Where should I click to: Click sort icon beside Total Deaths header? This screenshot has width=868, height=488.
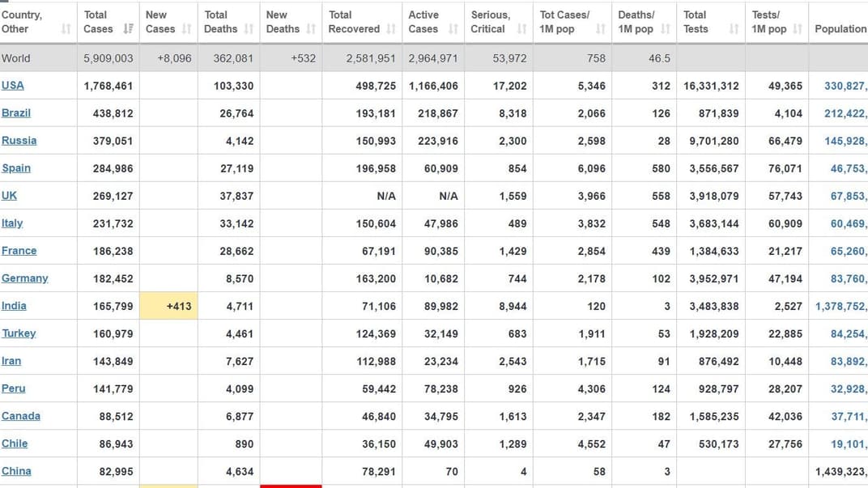pyautogui.click(x=249, y=29)
